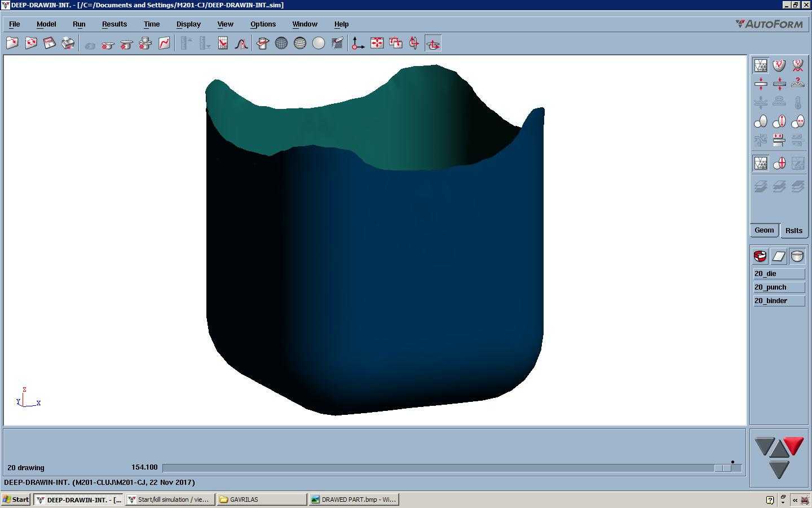Select the shaded sphere display icon
This screenshot has width=812, height=508.
pos(319,43)
